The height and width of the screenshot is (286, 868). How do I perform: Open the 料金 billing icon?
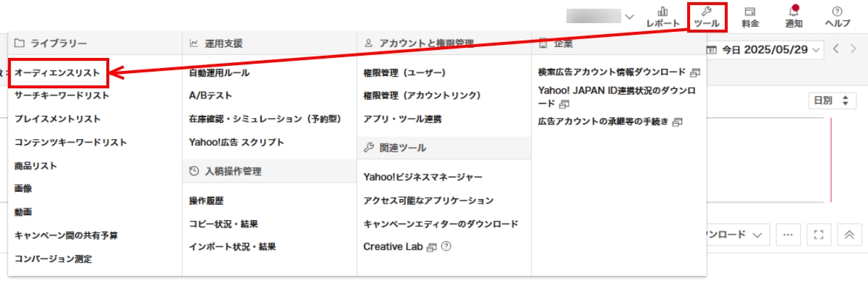[x=750, y=17]
